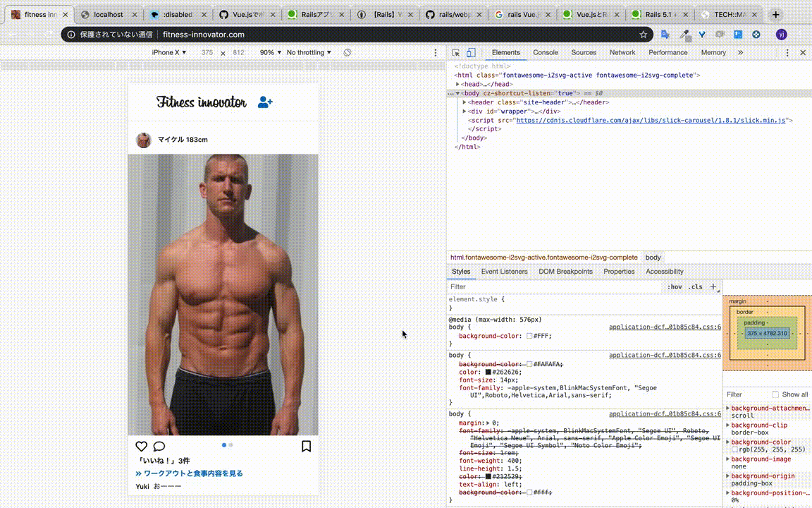Open the blue square extension icon
812x508 pixels.
coord(738,35)
